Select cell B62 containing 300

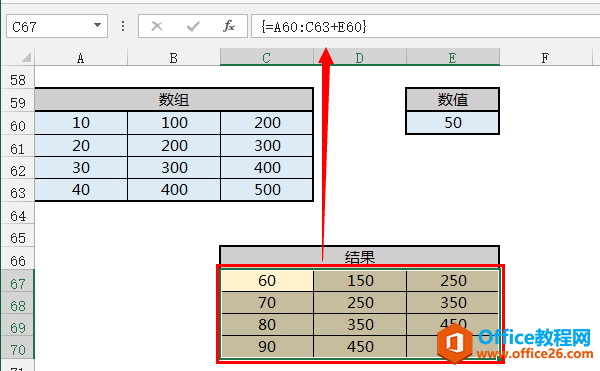click(x=174, y=168)
